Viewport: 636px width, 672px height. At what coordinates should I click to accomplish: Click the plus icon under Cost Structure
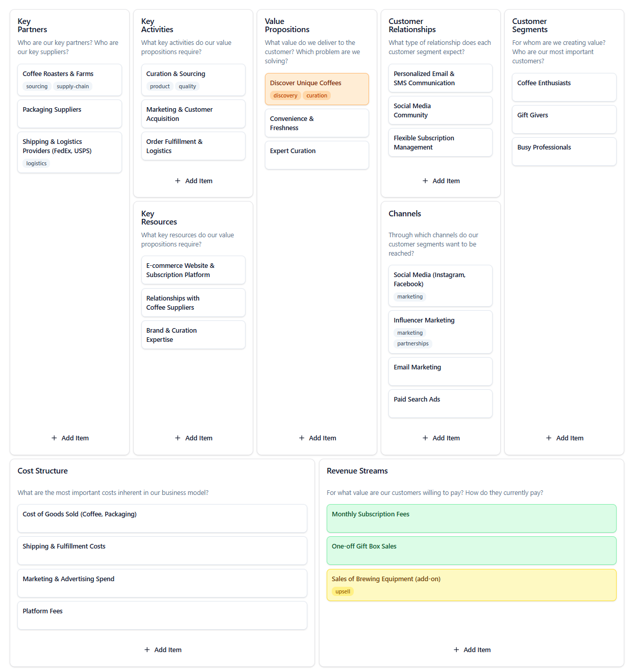click(147, 650)
